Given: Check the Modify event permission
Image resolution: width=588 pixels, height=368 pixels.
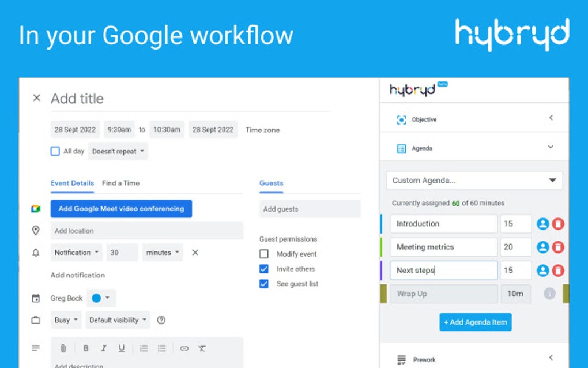Looking at the screenshot, I should click(x=263, y=254).
